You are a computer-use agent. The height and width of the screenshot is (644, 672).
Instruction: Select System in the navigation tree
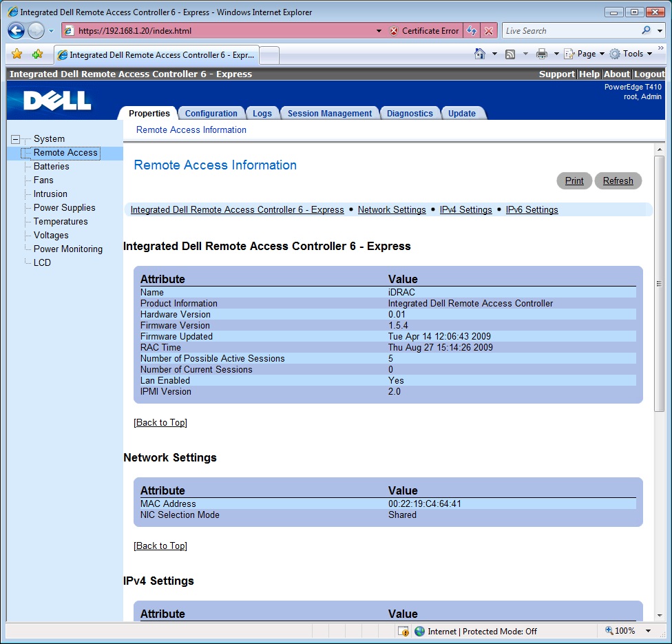coord(50,139)
